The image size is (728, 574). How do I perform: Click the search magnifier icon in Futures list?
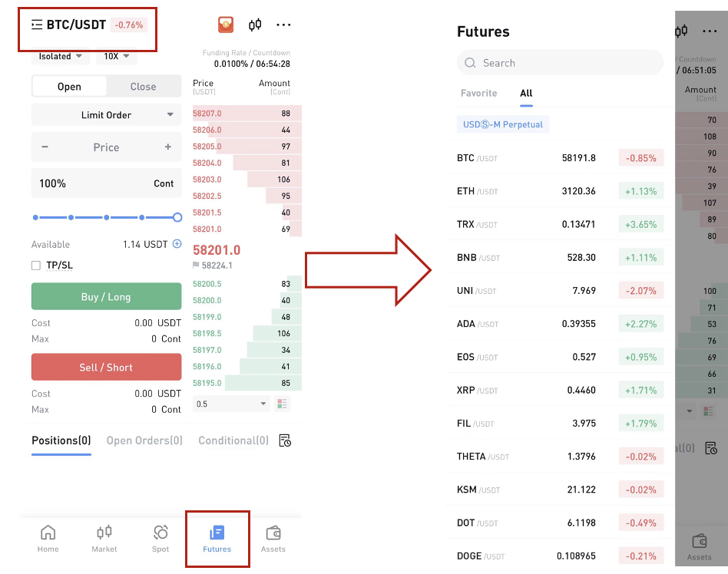point(470,63)
